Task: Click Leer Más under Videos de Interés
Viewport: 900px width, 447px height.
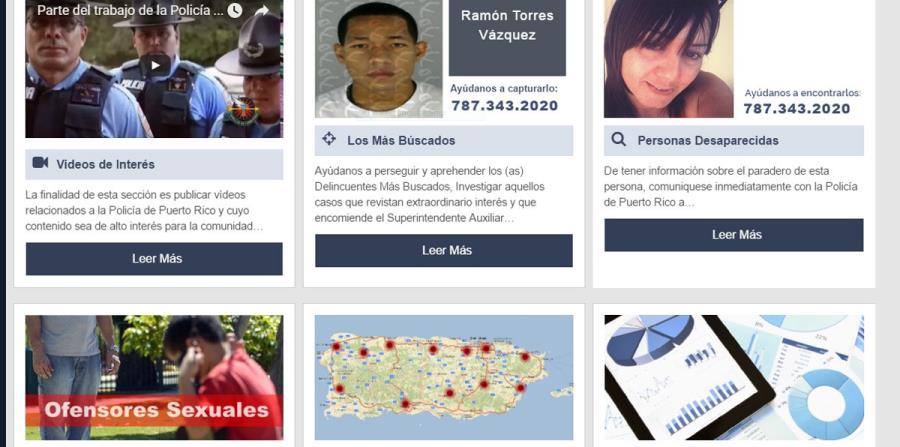Action: [154, 259]
